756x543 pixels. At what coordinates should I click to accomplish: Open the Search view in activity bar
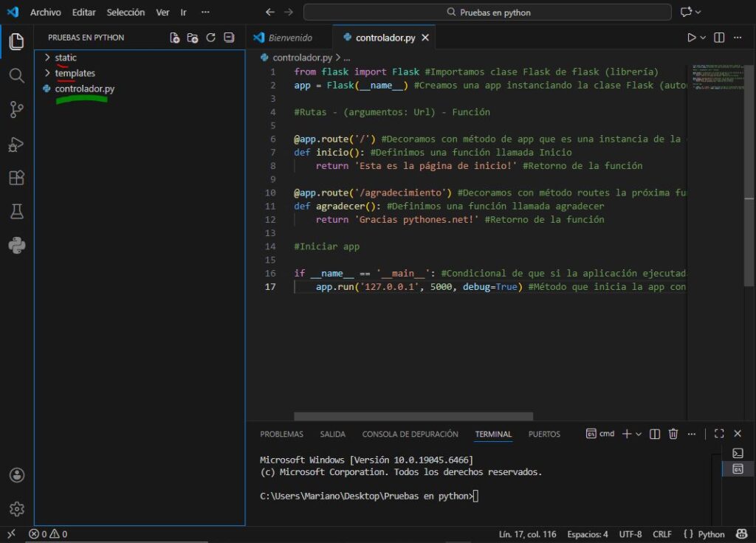point(16,75)
